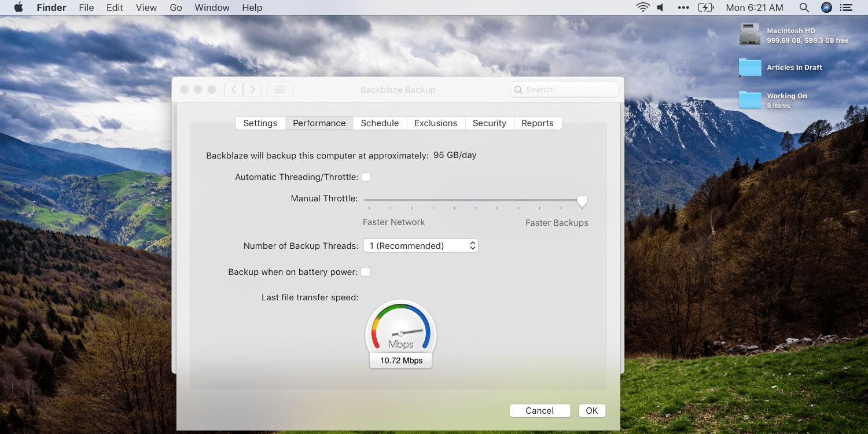Click inside the Search field
This screenshot has height=434, width=868.
[564, 89]
